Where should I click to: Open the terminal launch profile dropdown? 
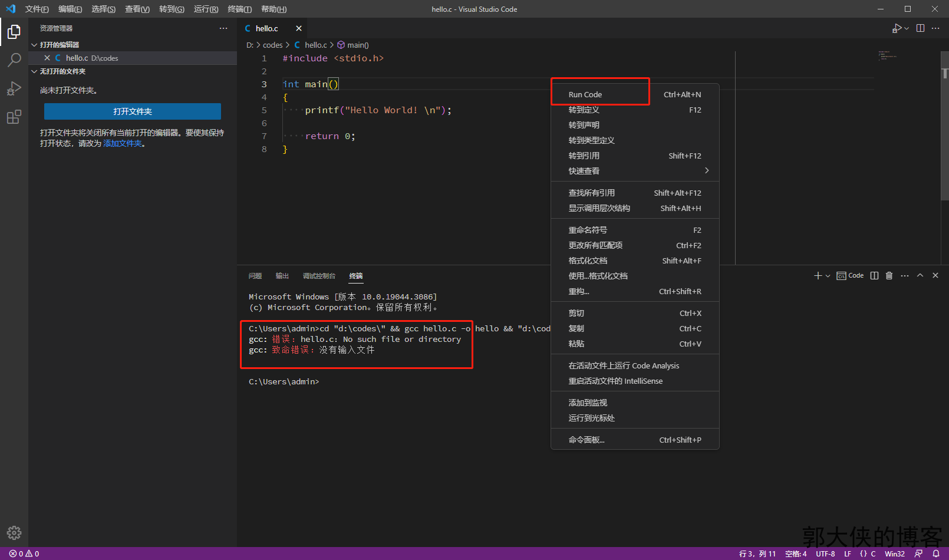[x=828, y=275]
